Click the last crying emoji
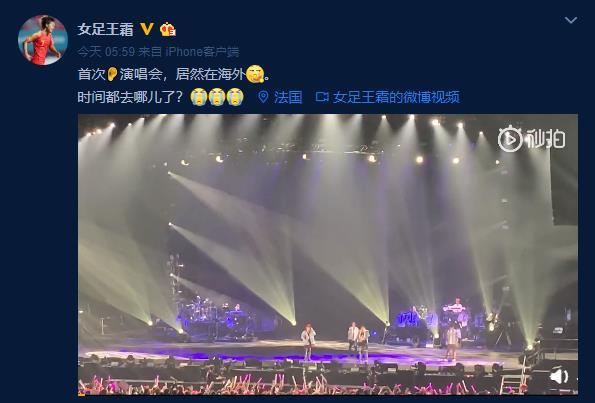 [235, 97]
